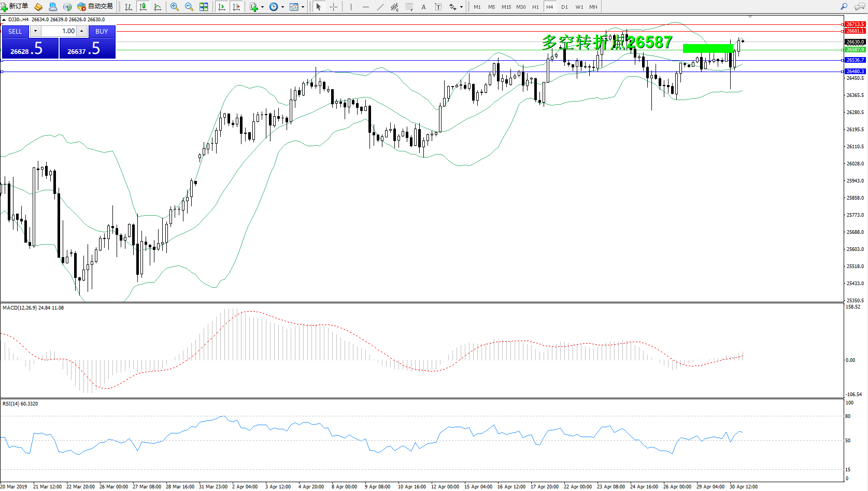Toggle AutoTrading (自动交易) button
The image size is (868, 491).
point(95,6)
